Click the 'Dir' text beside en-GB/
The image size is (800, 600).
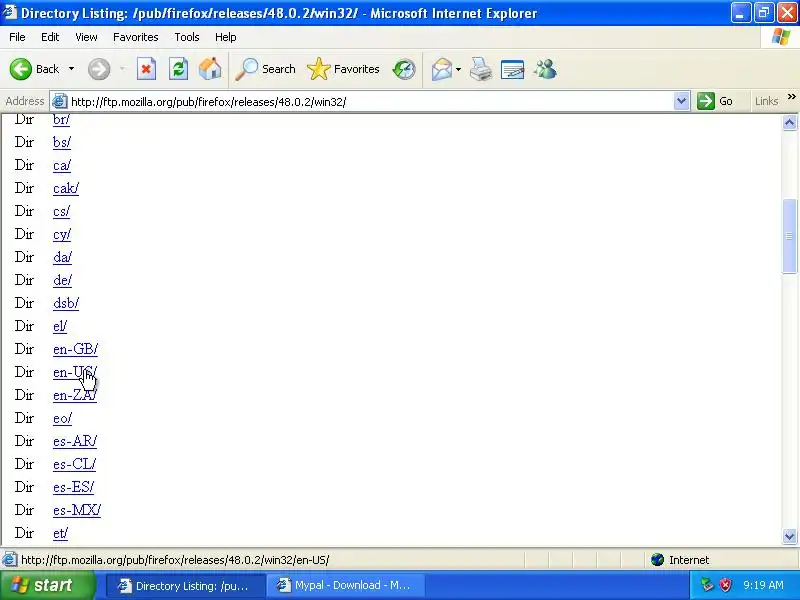point(24,349)
